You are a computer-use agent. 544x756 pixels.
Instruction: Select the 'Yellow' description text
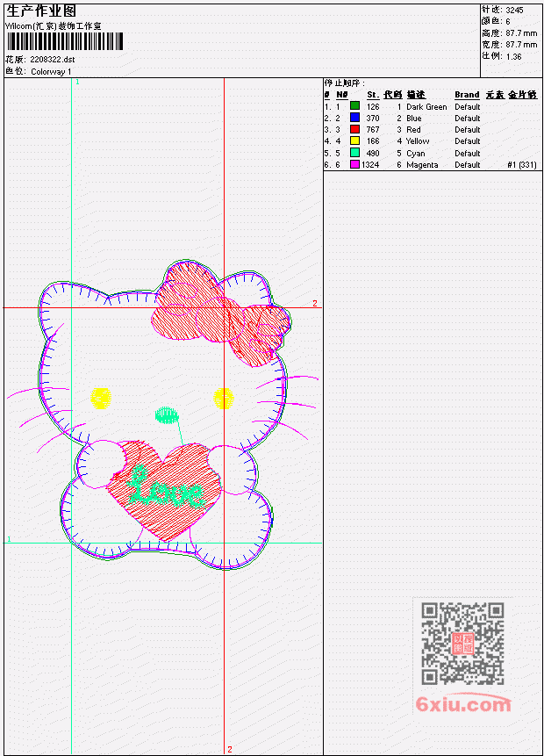coord(418,141)
